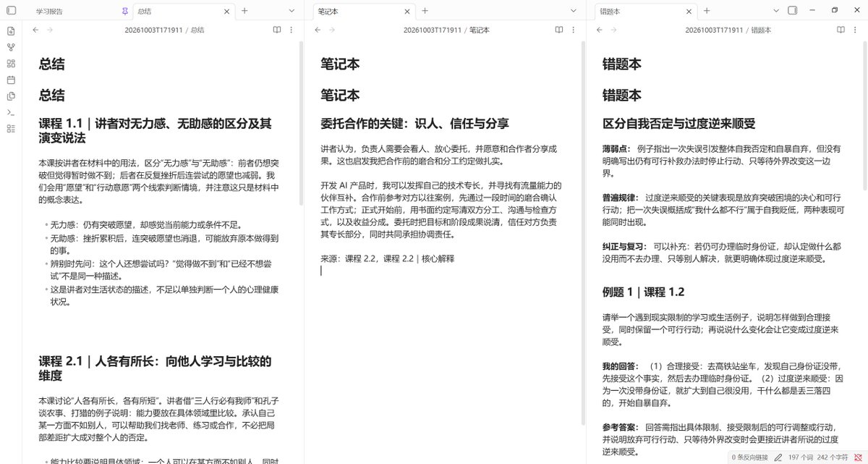Click heading 例题 1 | 课程 1.2
Screen dimensions: 868x464
[x=643, y=292]
